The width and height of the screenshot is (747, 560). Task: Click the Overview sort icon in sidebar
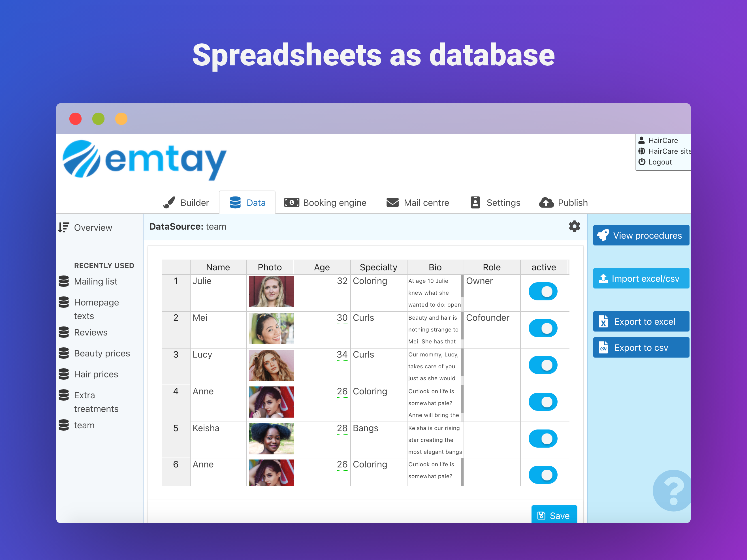coord(63,228)
